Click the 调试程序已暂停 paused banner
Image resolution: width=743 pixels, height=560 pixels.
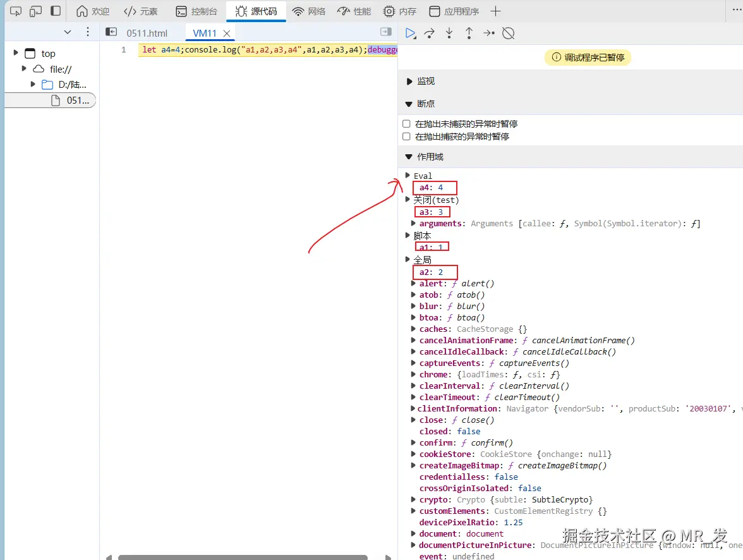coord(588,58)
